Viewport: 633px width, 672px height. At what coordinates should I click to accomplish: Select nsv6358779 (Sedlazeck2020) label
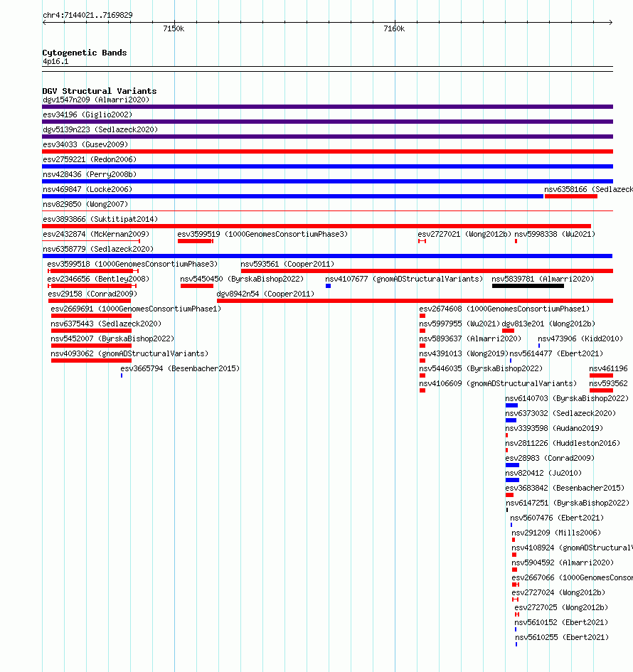(x=98, y=250)
